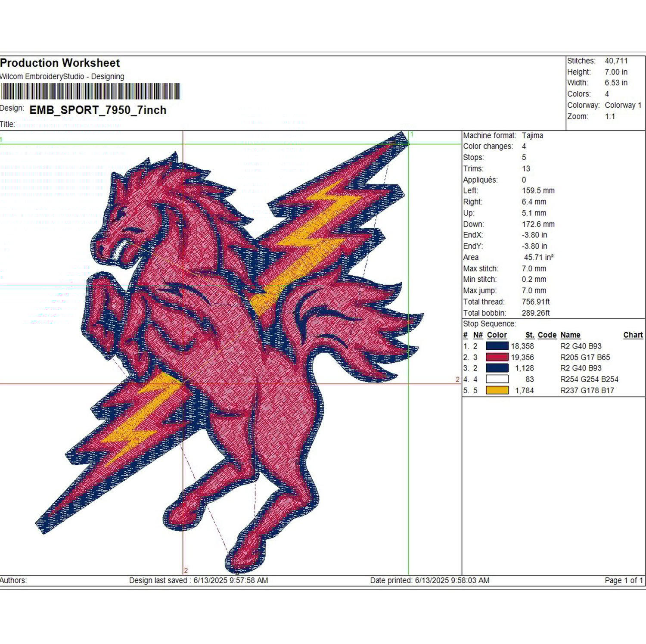Select the thread name 'R254 G254 B254'

590,379
